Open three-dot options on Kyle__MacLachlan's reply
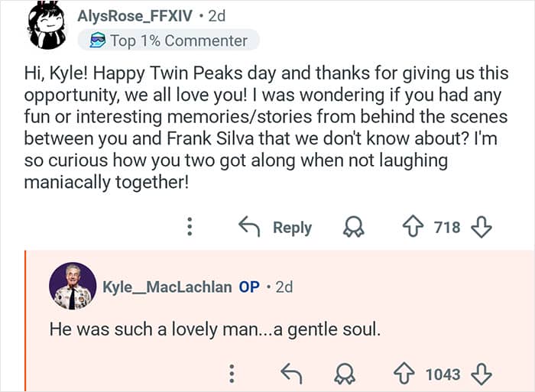This screenshot has width=535, height=392. coord(232,374)
